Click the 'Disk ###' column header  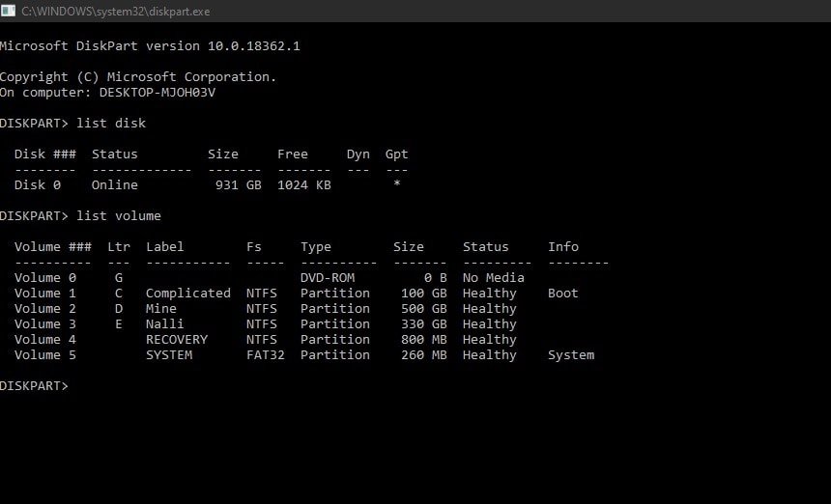coord(45,154)
